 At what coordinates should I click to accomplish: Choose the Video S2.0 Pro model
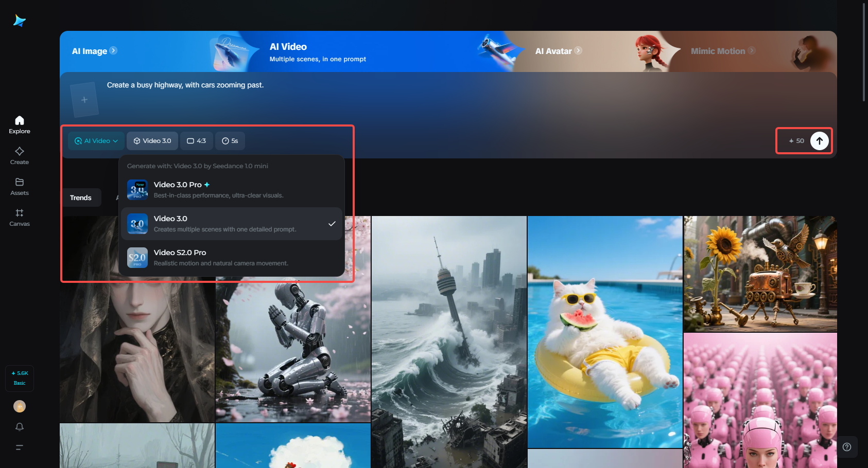coord(232,258)
